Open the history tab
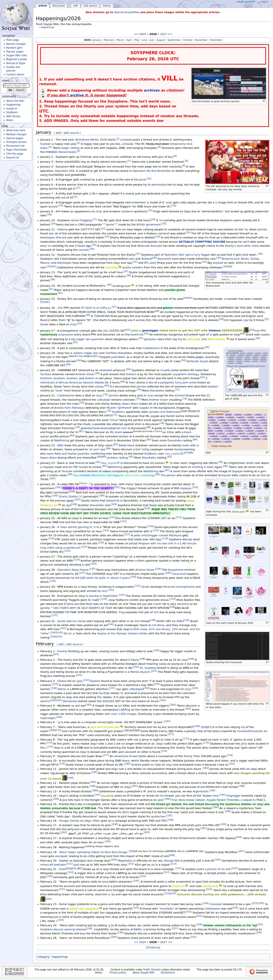This screenshot has width=273, height=980. pos(107,6)
